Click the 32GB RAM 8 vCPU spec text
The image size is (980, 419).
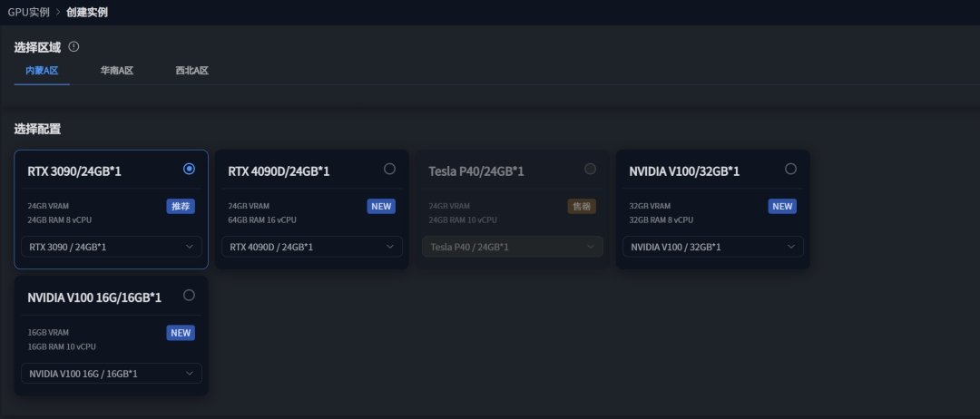tap(661, 219)
